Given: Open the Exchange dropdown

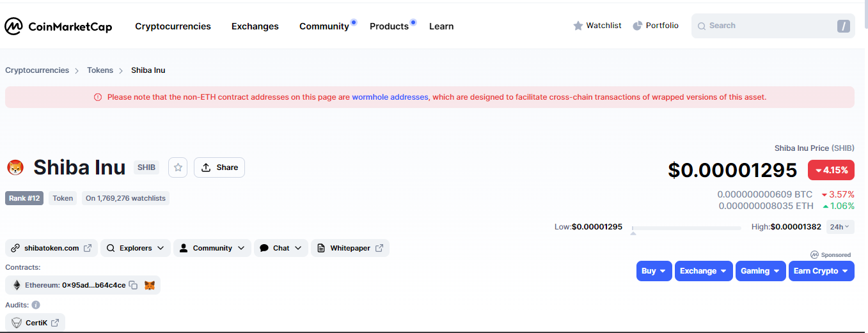Looking at the screenshot, I should [x=704, y=271].
